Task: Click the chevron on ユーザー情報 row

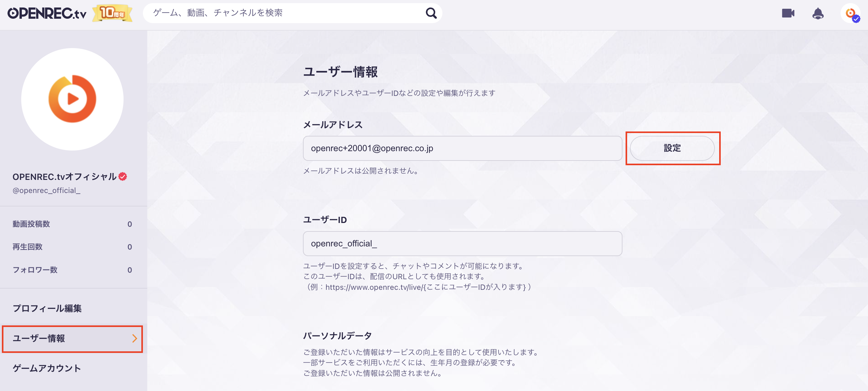Action: (134, 338)
